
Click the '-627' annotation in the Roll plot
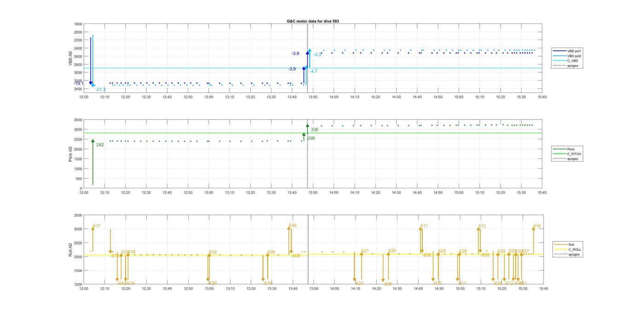click(358, 283)
